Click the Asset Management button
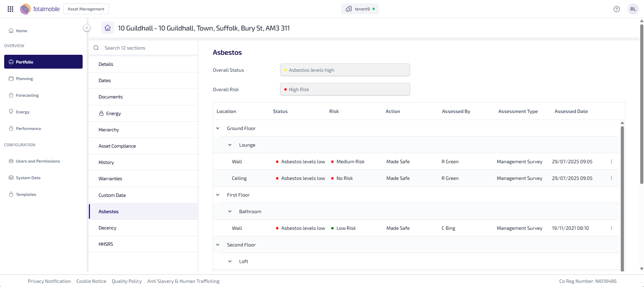This screenshot has width=644, height=287. (86, 9)
